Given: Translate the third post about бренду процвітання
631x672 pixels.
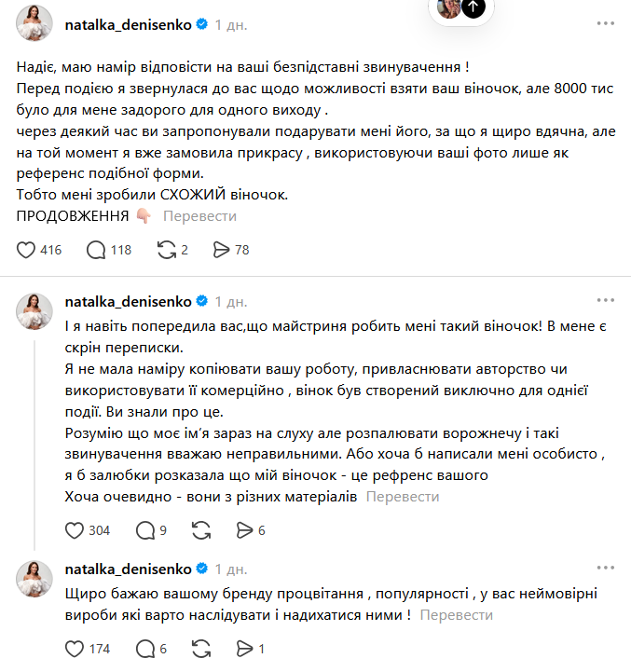Looking at the screenshot, I should 456,615.
